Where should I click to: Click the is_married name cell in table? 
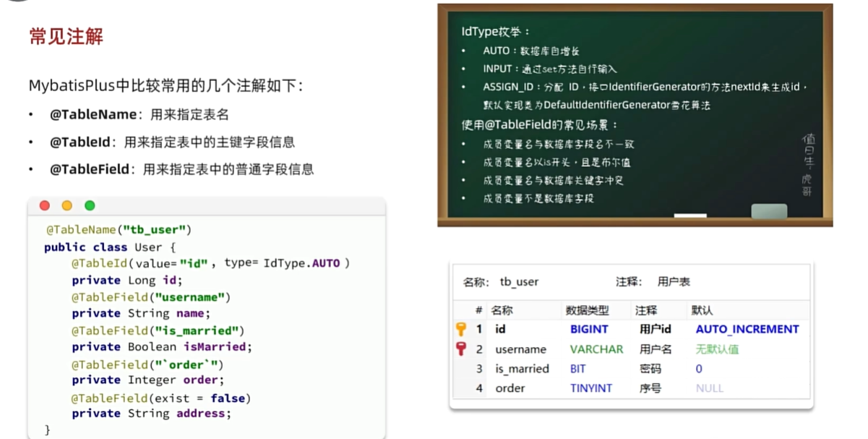(x=522, y=369)
